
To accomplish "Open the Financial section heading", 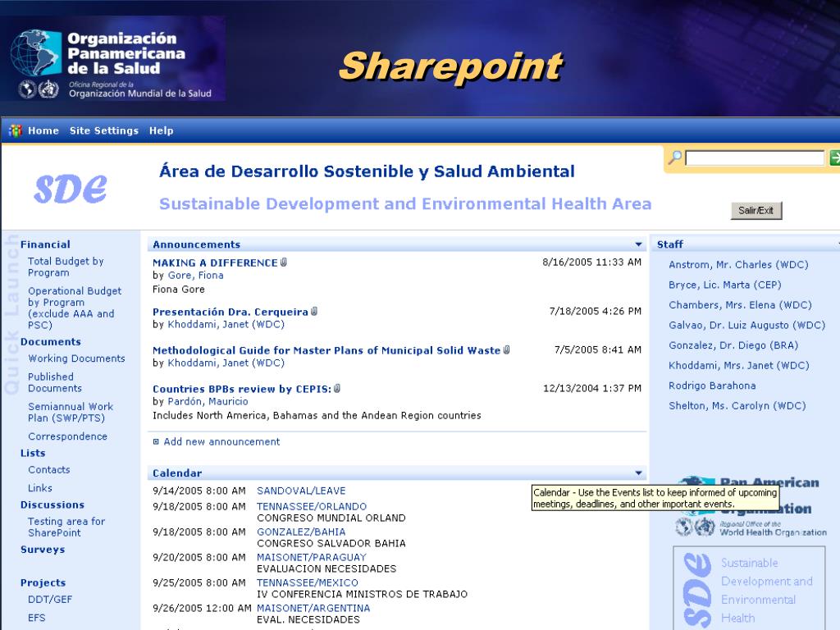I will coord(46,244).
